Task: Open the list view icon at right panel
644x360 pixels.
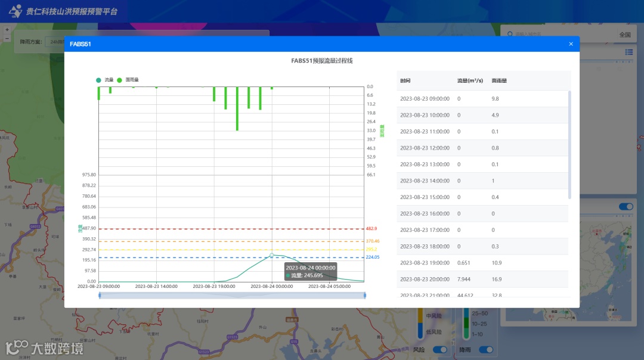Action: click(629, 52)
